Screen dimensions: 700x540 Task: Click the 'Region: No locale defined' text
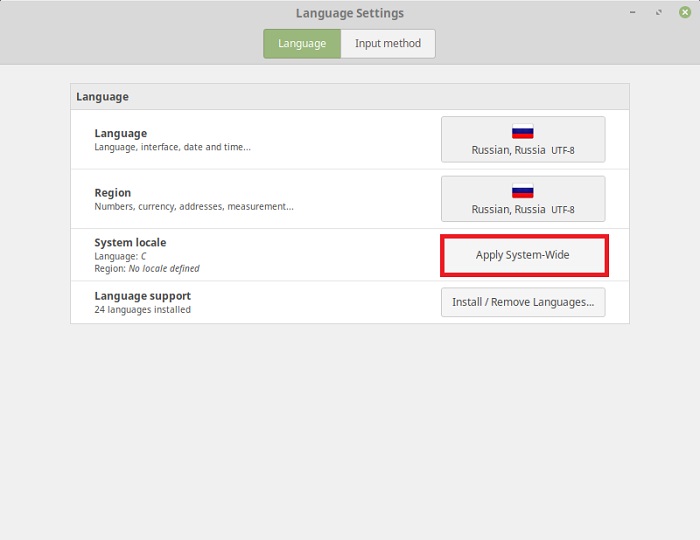(x=147, y=269)
